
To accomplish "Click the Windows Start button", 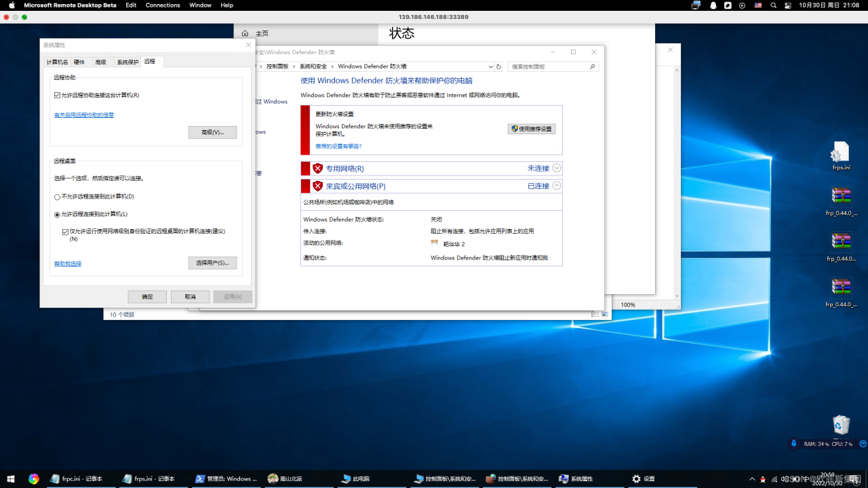I will tap(11, 479).
